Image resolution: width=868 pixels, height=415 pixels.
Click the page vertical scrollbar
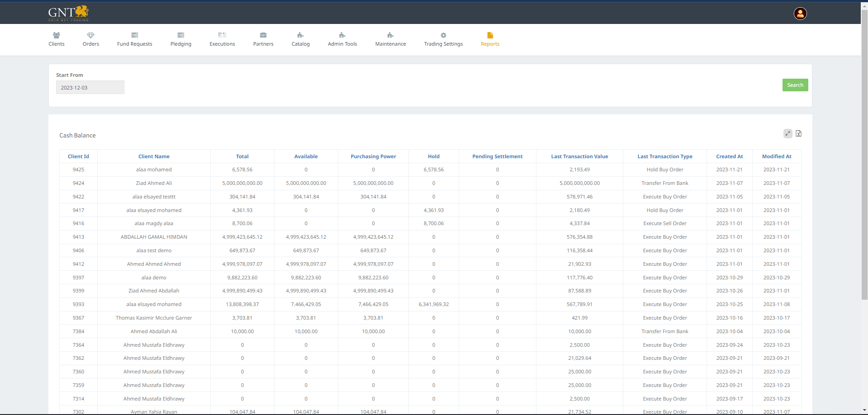(x=864, y=154)
